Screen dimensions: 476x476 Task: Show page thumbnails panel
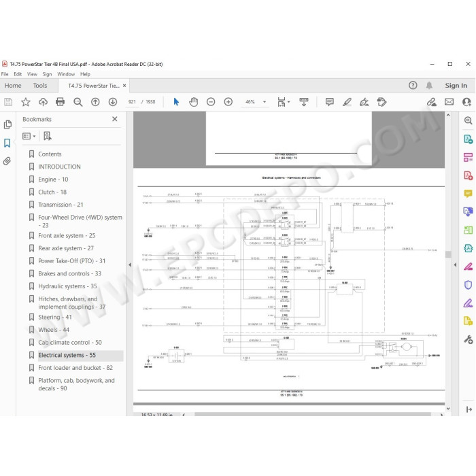pyautogui.click(x=7, y=124)
